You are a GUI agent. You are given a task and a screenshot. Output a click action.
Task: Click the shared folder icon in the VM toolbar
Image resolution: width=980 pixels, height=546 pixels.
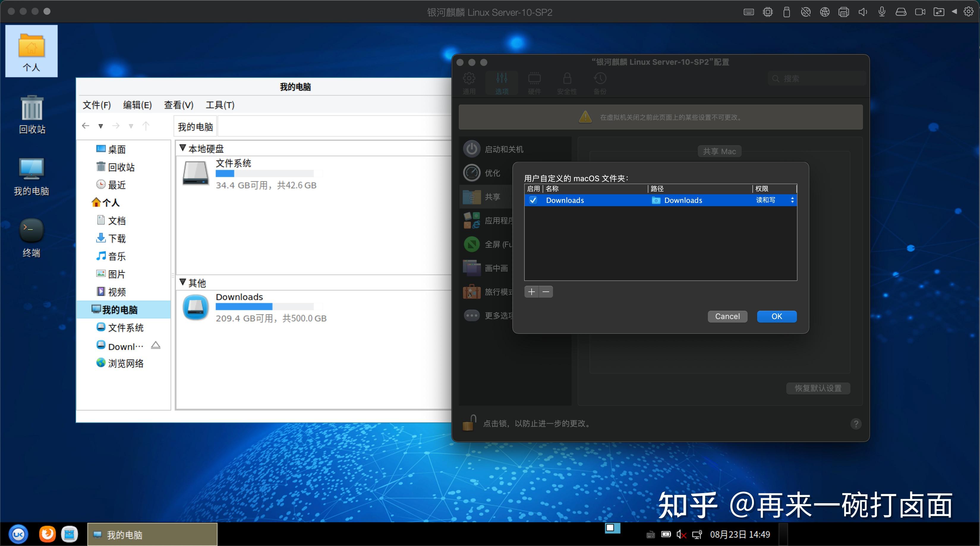(938, 12)
